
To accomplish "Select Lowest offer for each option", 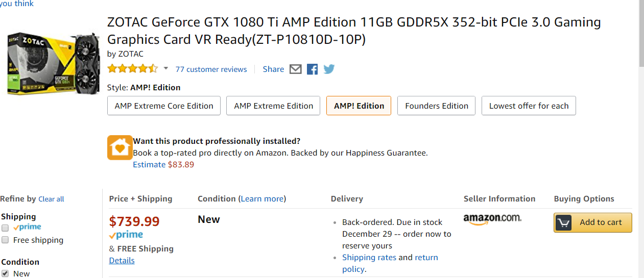I will (529, 106).
